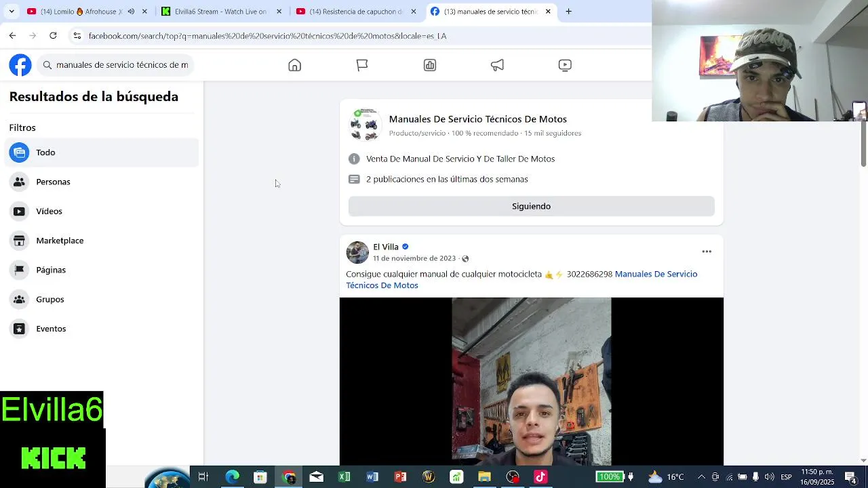Image resolution: width=868 pixels, height=488 pixels.
Task: Launch Word from taskbar
Action: coord(372,477)
